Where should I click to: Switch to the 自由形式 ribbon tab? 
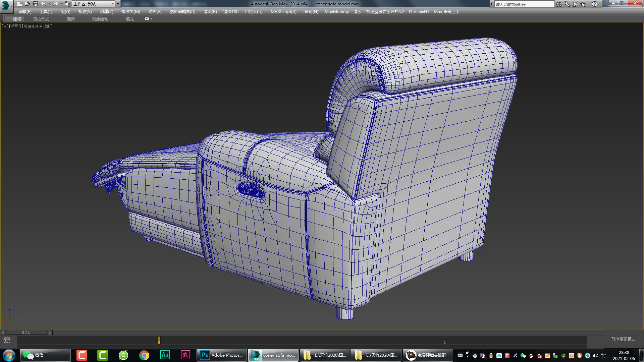[x=41, y=19]
